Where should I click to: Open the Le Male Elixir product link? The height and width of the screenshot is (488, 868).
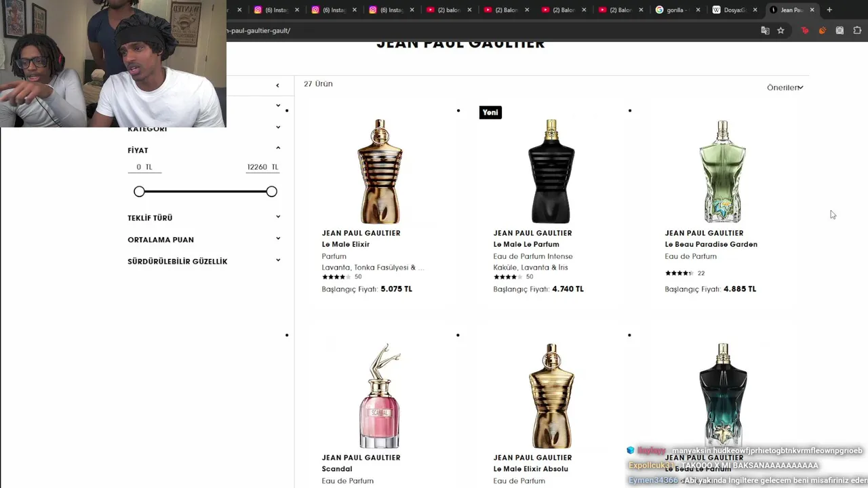(x=346, y=244)
